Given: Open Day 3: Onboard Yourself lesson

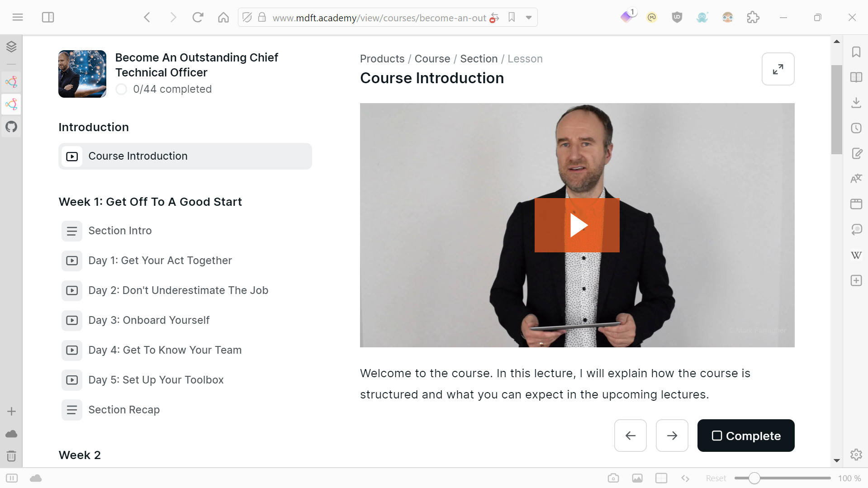Looking at the screenshot, I should pos(149,320).
